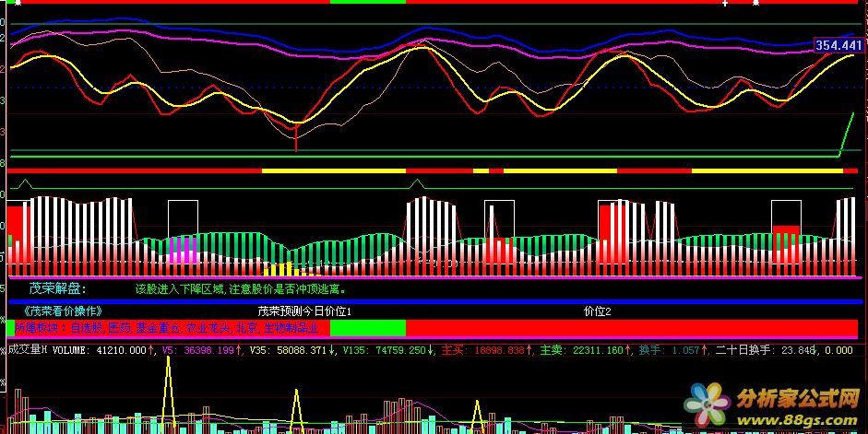Select the 茂荣解盘 label

60,288
